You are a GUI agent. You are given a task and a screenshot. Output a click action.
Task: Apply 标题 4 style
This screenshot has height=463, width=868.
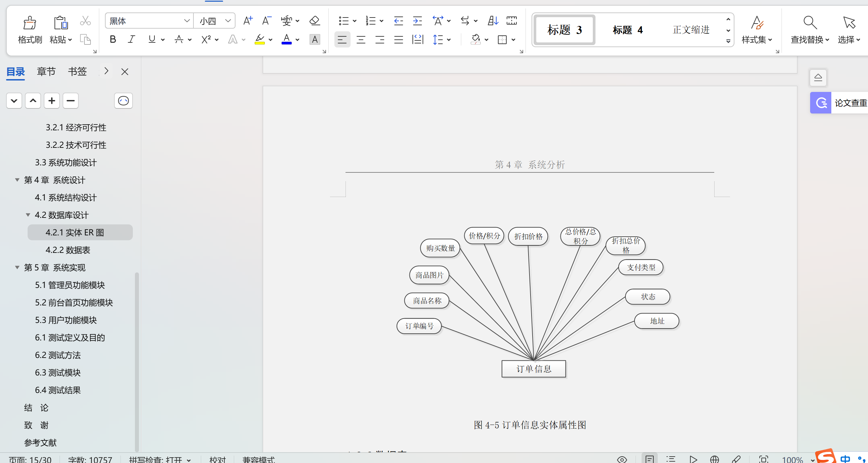pos(627,30)
